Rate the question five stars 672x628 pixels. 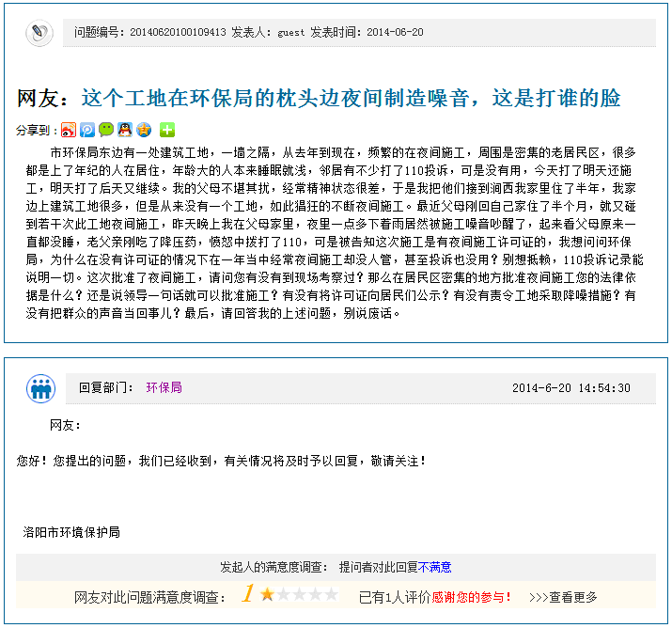tap(331, 594)
